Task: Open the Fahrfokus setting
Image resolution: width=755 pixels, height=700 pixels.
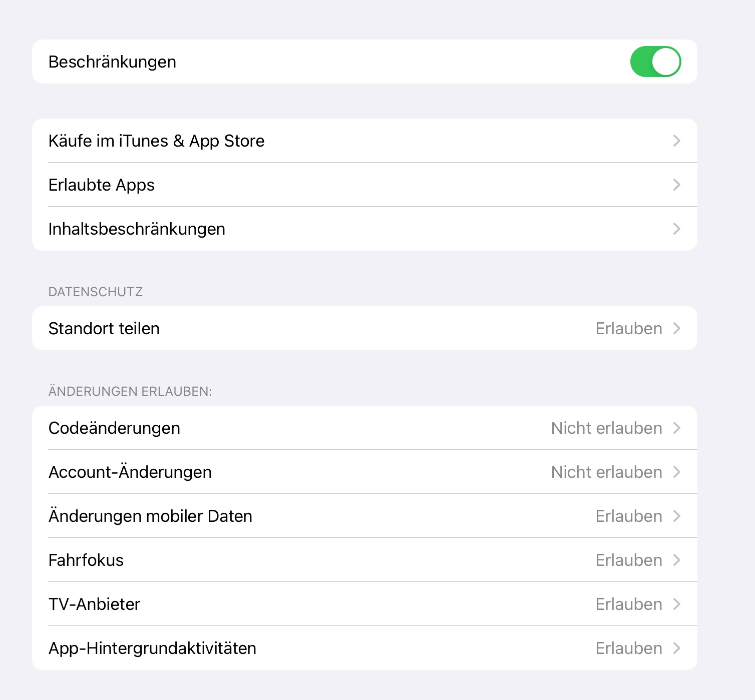Action: [x=86, y=560]
